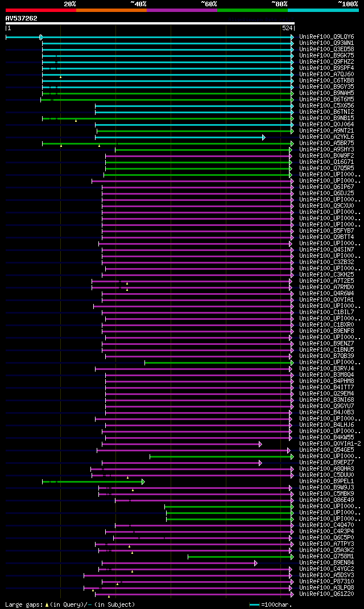
Task: Select the UniRef100_Q7Q5R5 label
Action: [326, 168]
